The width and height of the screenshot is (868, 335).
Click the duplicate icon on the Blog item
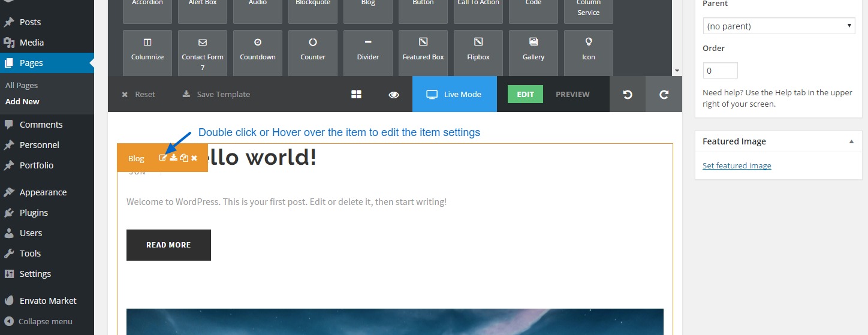pyautogui.click(x=184, y=158)
